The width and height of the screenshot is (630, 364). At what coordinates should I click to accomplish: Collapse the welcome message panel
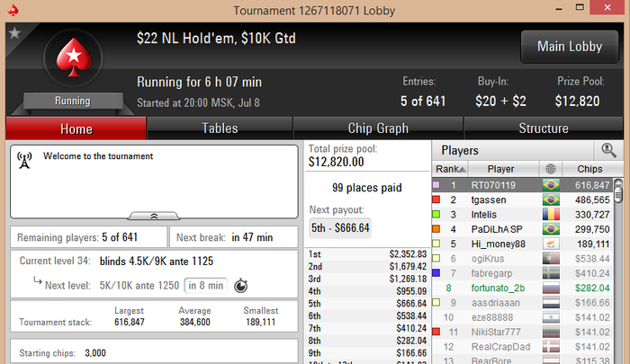click(154, 216)
